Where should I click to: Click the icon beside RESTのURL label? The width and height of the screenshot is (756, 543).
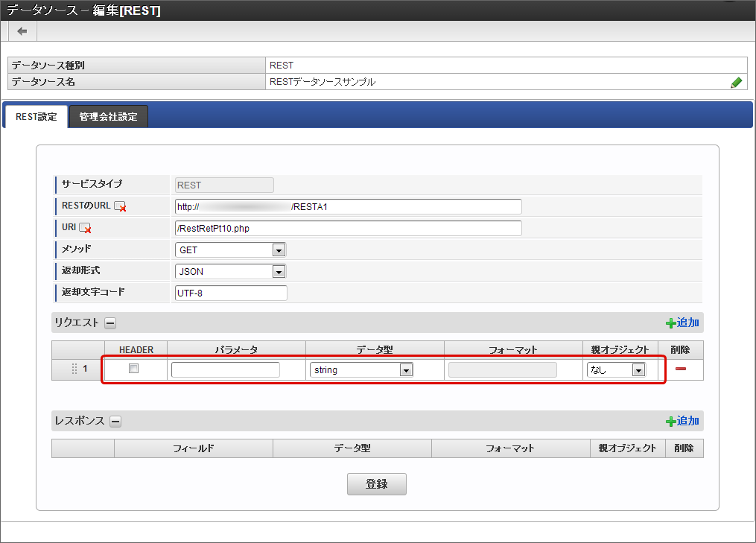120,206
